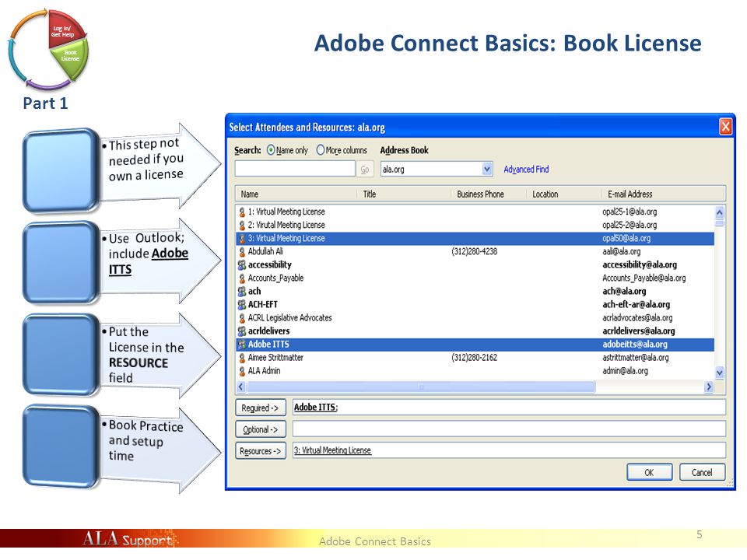
Task: Click icon next to 3: Virtual Meeting License
Action: 242,239
